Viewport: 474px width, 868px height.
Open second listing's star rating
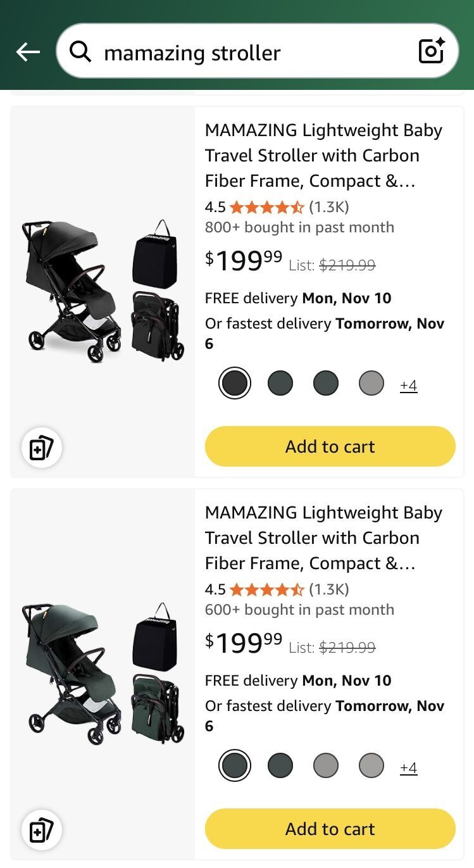point(266,589)
